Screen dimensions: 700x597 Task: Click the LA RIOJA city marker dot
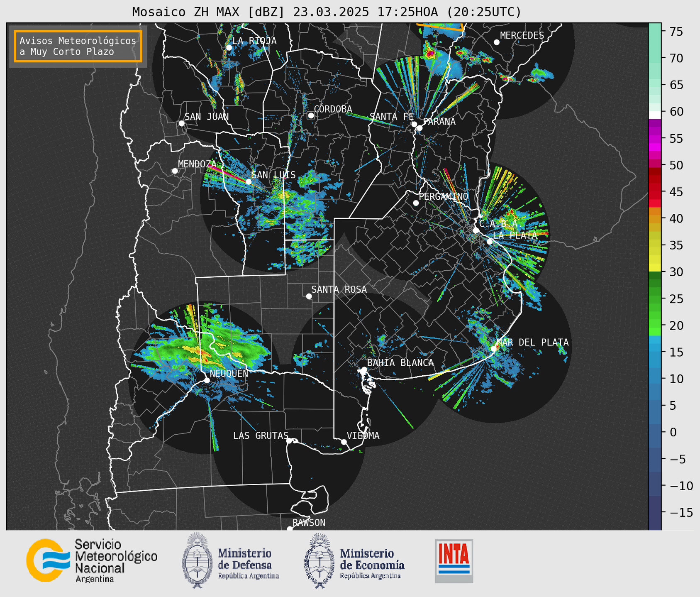pos(229,48)
